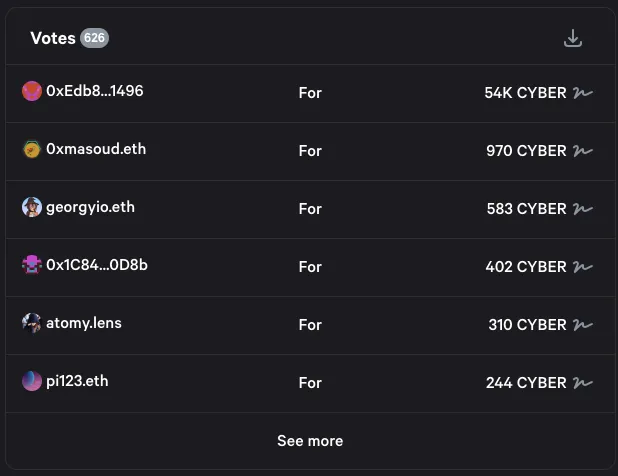Click the signature icon next to 54K CYBER
Image resolution: width=618 pixels, height=476 pixels.
pos(583,93)
